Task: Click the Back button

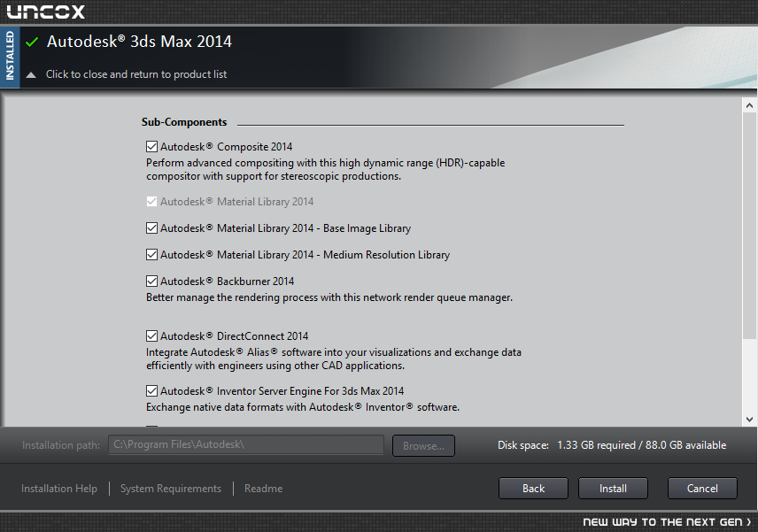Action: (533, 489)
